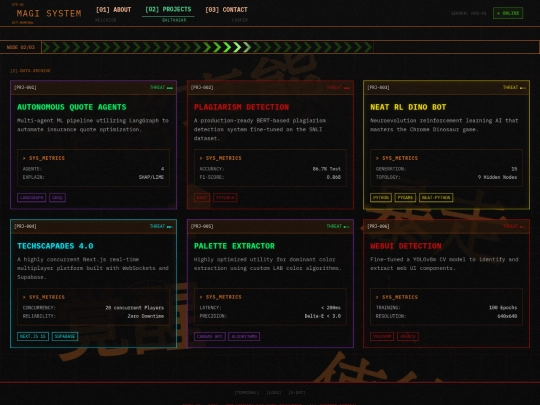The height and width of the screenshot is (405, 540).
Task: Click the 640x640 resolution value
Action: (x=507, y=316)
